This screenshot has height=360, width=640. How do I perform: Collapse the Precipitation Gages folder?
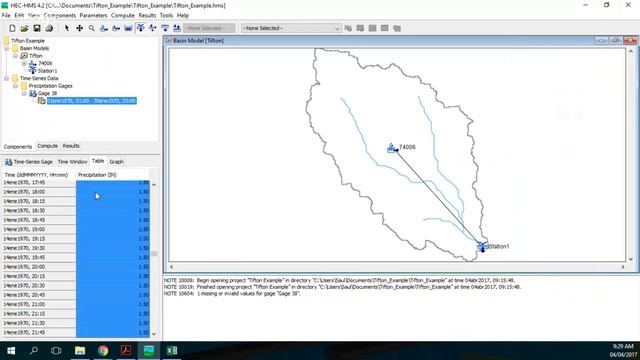point(16,86)
